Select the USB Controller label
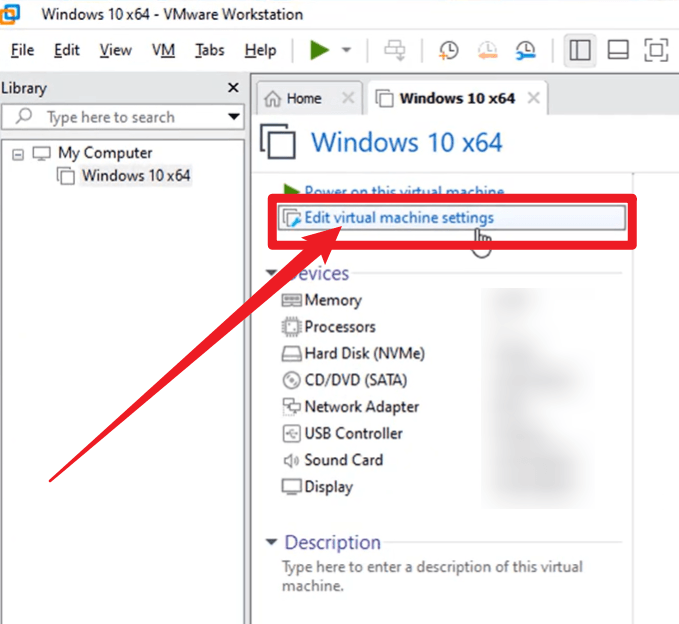The width and height of the screenshot is (679, 624). (353, 433)
